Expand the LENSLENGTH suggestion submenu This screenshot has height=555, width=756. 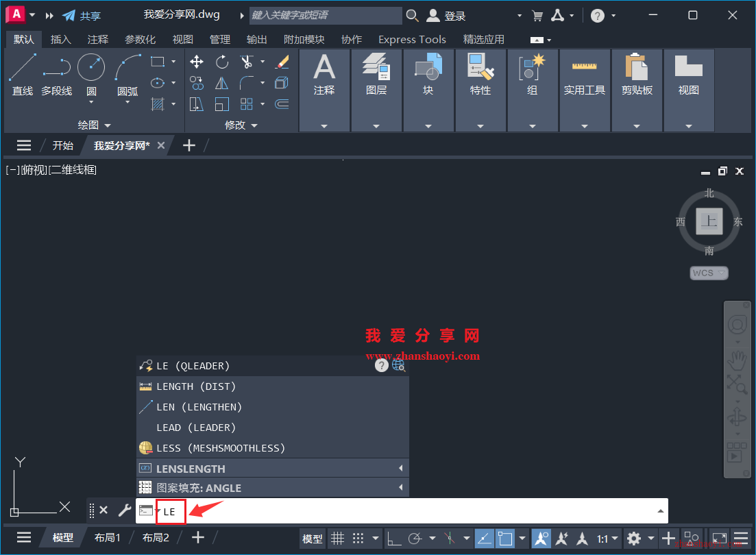[401, 468]
